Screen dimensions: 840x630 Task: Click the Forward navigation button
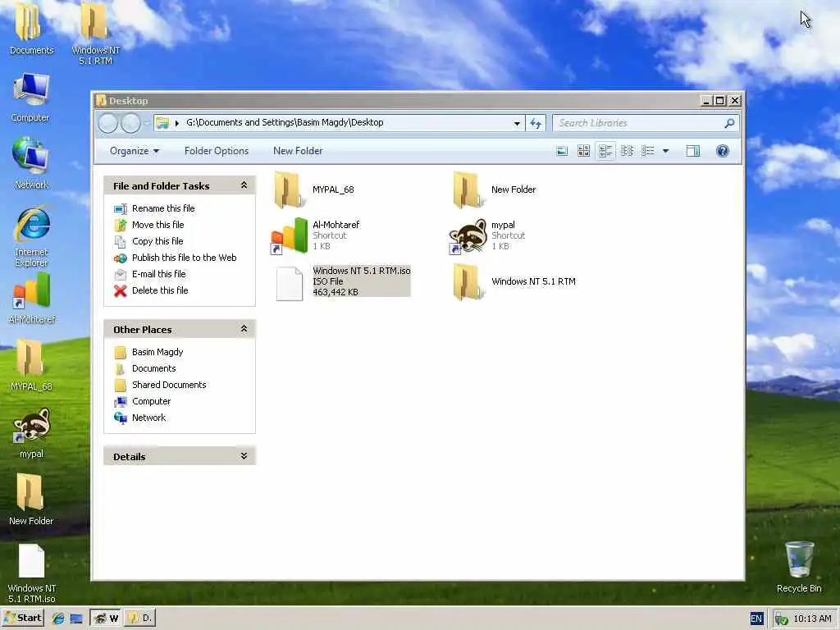(130, 123)
